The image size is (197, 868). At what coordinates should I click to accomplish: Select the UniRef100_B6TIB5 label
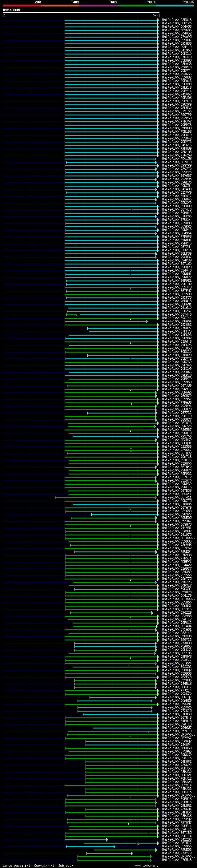point(177,833)
